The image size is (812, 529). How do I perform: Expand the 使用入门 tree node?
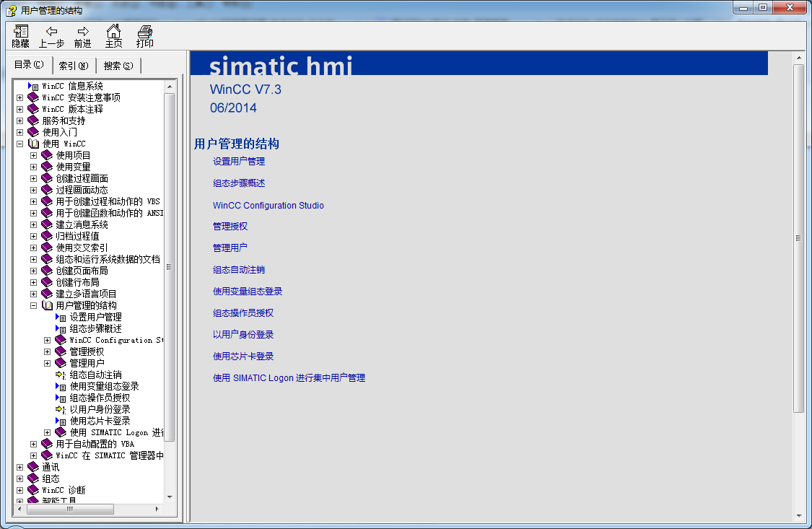(x=19, y=132)
